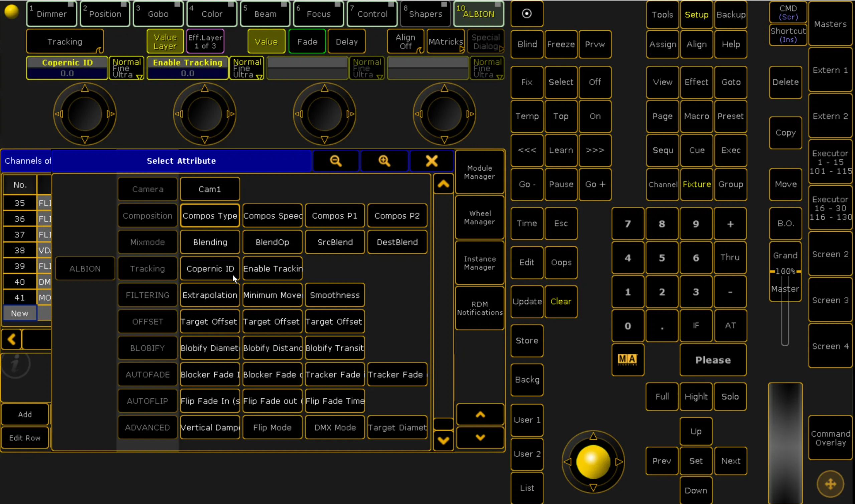Viewport: 855px width, 504px height.
Task: Close the Select Attribute dialog
Action: 432,161
